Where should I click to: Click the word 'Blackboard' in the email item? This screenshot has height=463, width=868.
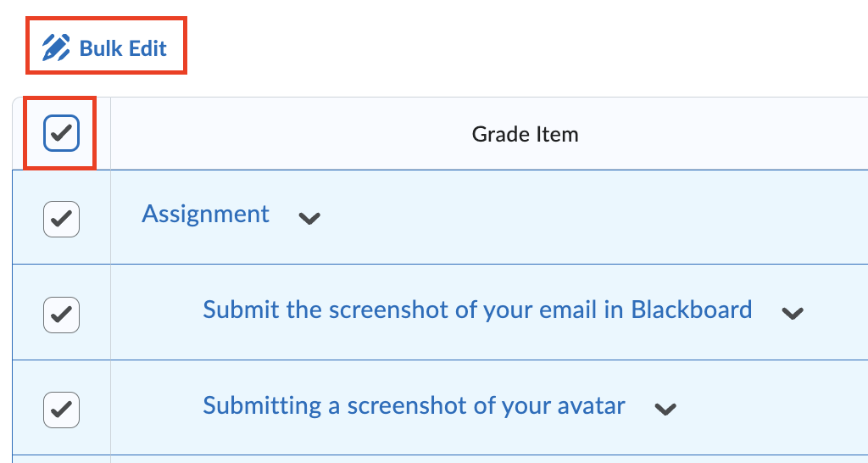[x=692, y=310]
